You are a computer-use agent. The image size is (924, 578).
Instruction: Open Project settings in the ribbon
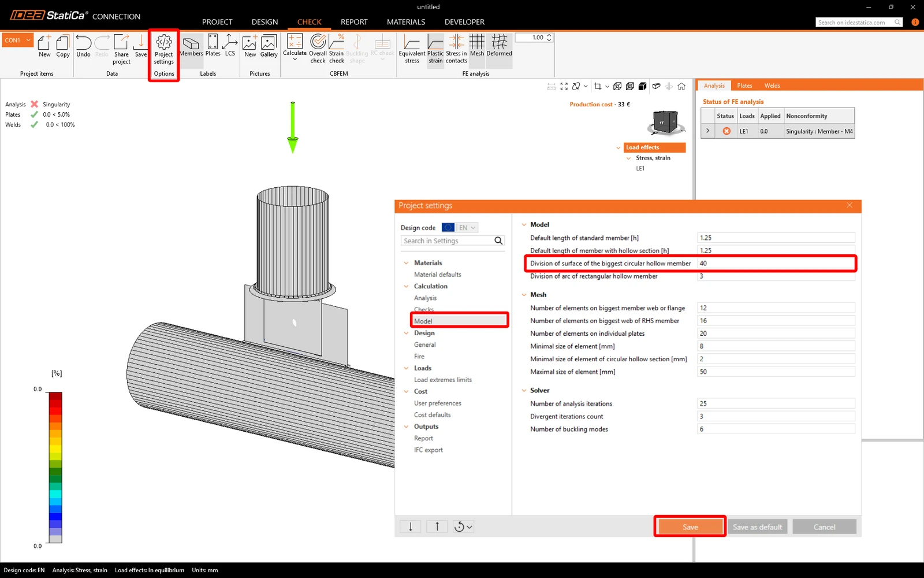pos(163,49)
